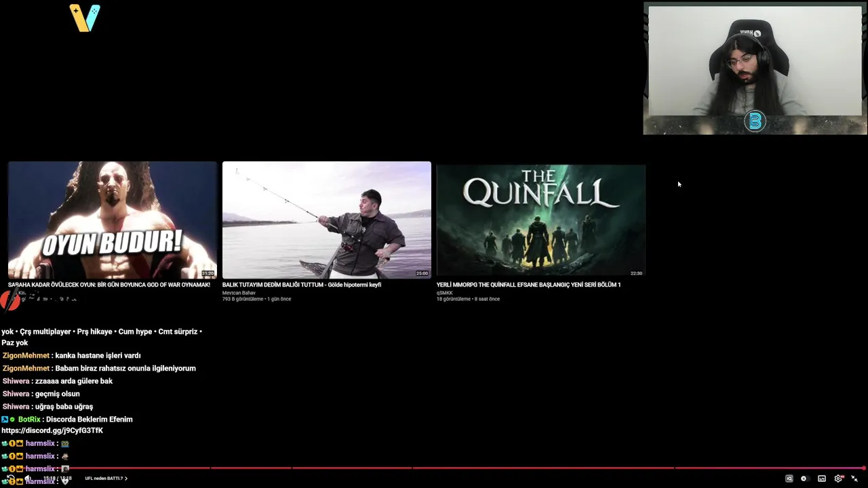Click the 22:30 duration badge on Quinfall video

point(636,273)
